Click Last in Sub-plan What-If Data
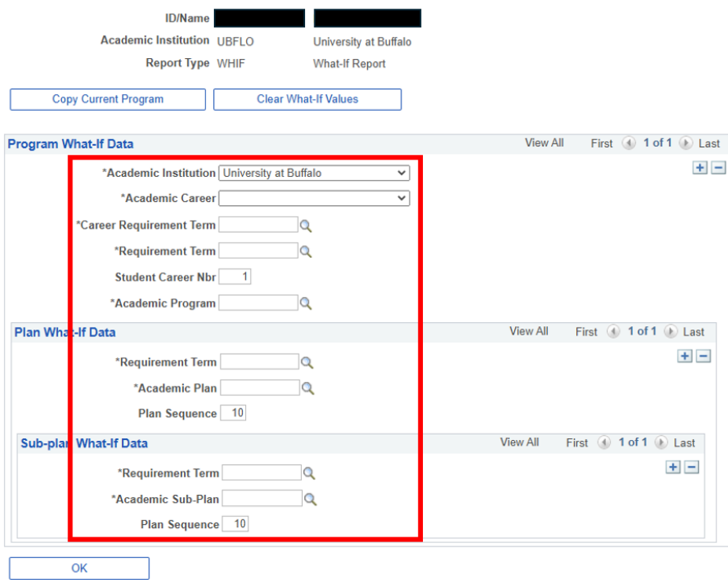Screen dimensions: 728x583 point(684,443)
